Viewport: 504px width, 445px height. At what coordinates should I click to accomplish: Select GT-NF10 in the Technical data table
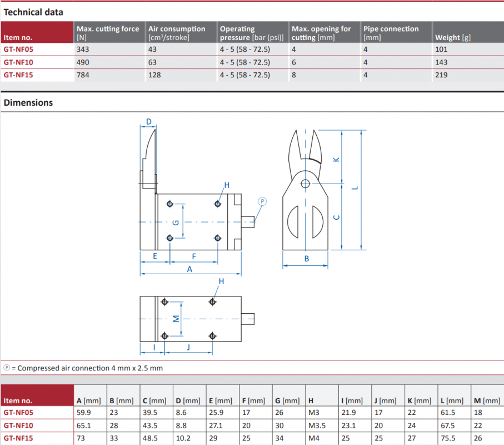tap(18, 62)
